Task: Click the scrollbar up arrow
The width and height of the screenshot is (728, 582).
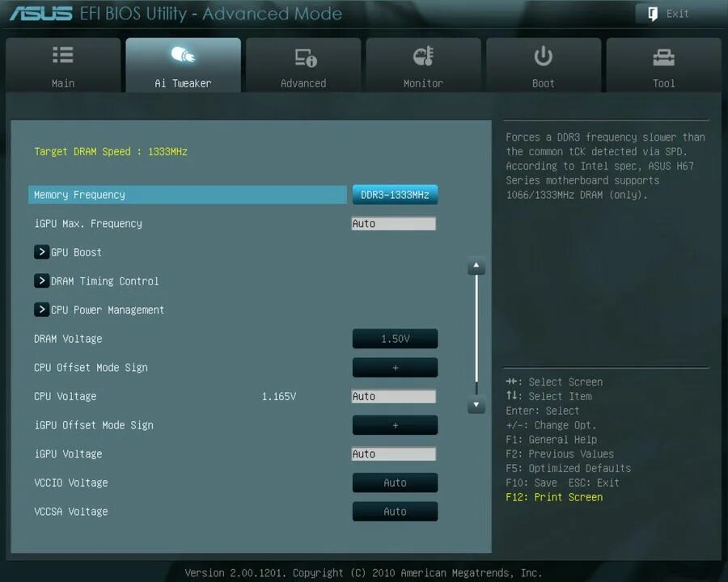Action: pos(476,265)
